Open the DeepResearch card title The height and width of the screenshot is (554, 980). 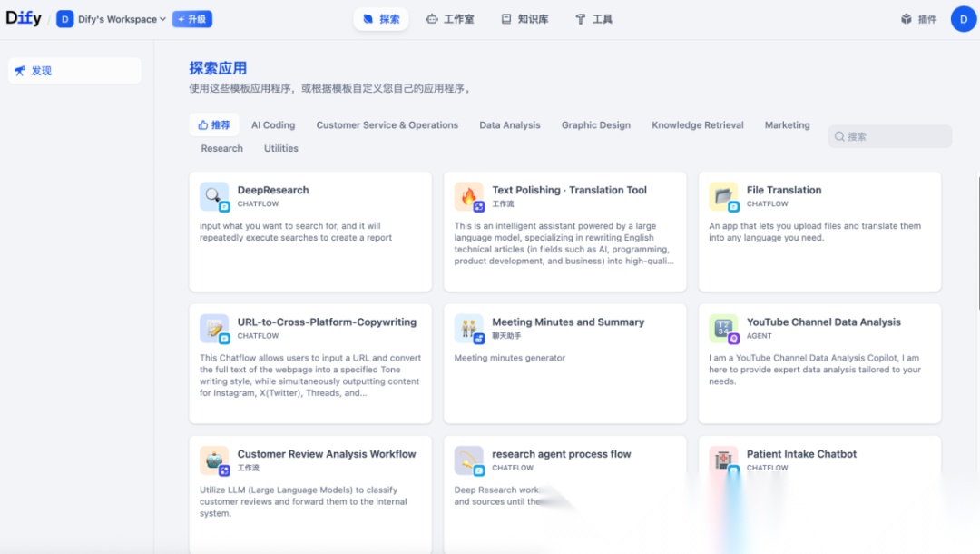(273, 190)
